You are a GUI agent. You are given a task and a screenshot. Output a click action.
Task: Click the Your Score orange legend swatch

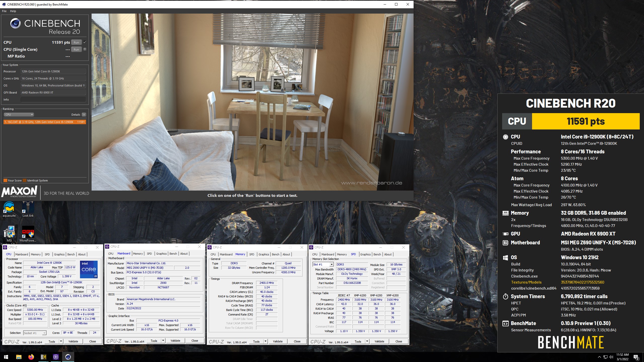coord(5,180)
